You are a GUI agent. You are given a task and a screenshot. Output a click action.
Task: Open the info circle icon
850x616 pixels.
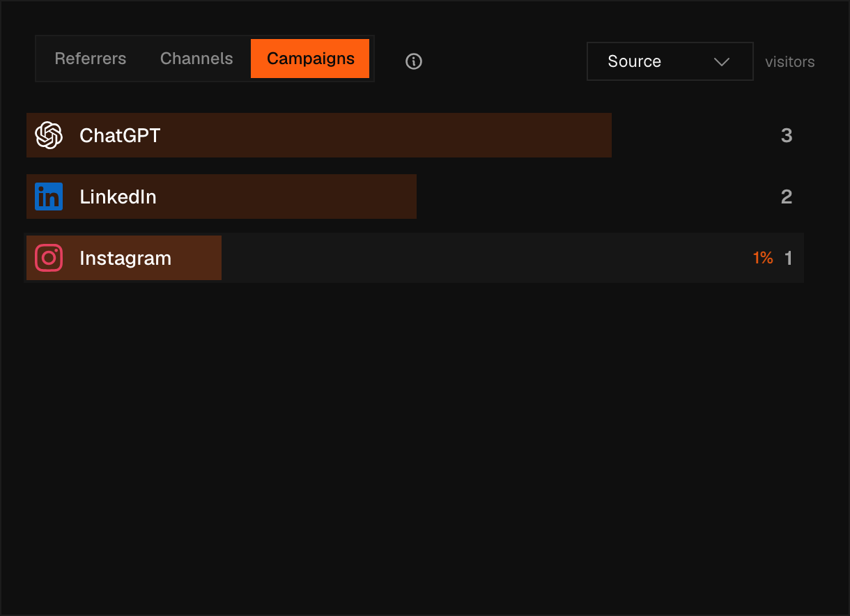click(x=414, y=61)
